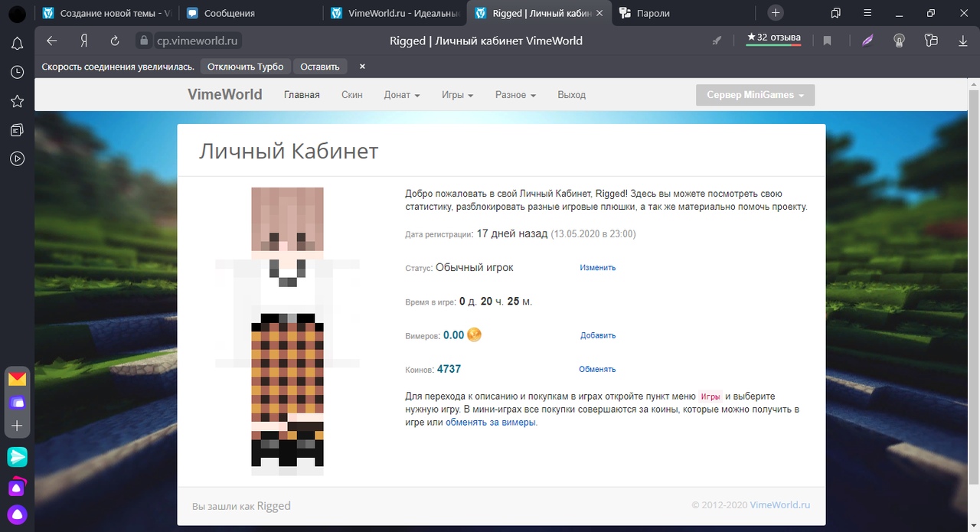The width and height of the screenshot is (980, 532).
Task: Click the Коинов value 4737
Action: [x=449, y=369]
